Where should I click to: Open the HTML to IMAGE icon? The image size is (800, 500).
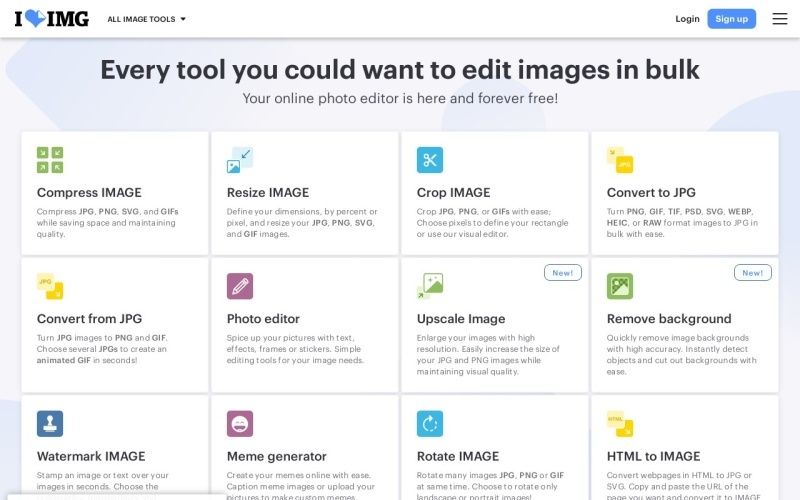(x=620, y=424)
